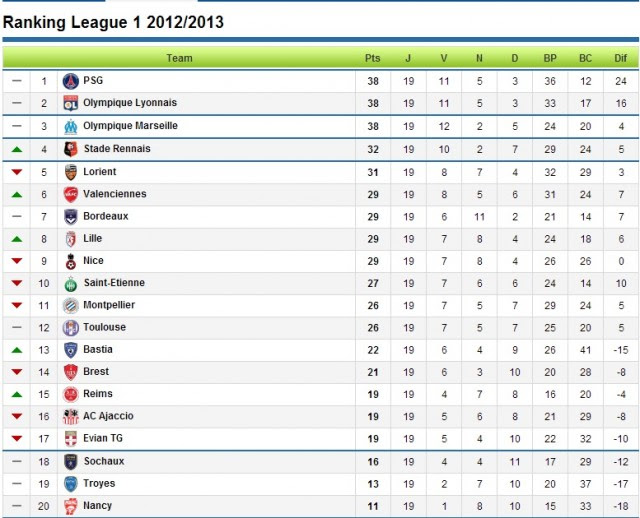Click the BP column header
The height and width of the screenshot is (518, 640).
tap(550, 58)
